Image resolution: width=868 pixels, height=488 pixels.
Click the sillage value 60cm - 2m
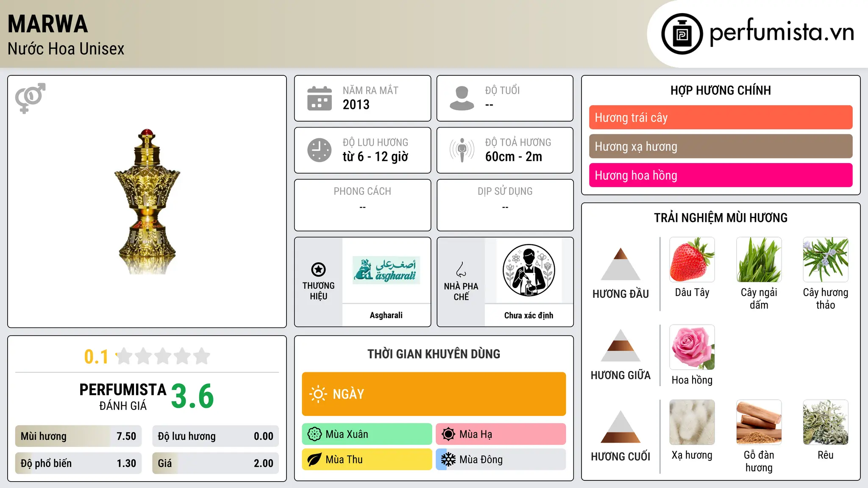point(514,157)
